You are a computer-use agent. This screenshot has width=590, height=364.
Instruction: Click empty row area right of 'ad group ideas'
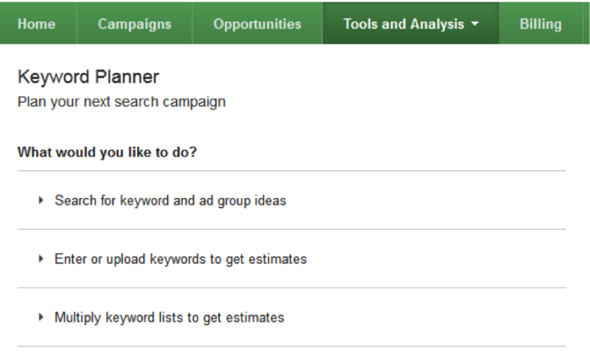(x=425, y=201)
